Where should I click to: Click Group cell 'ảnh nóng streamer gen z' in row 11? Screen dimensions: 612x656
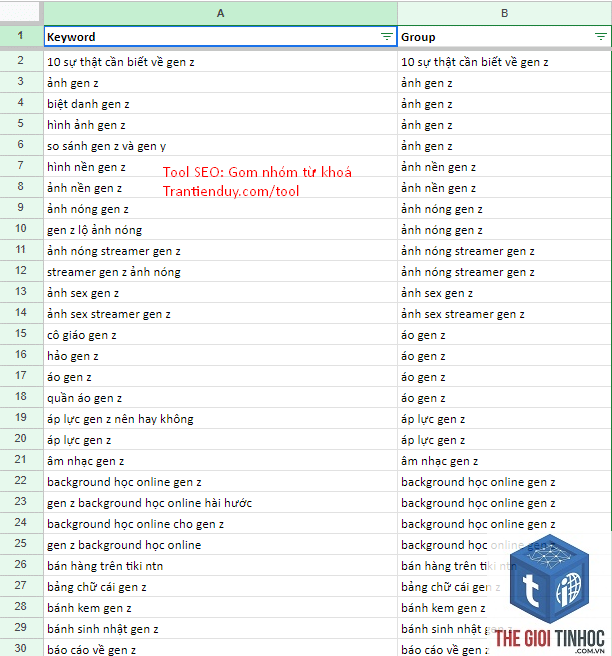point(504,250)
